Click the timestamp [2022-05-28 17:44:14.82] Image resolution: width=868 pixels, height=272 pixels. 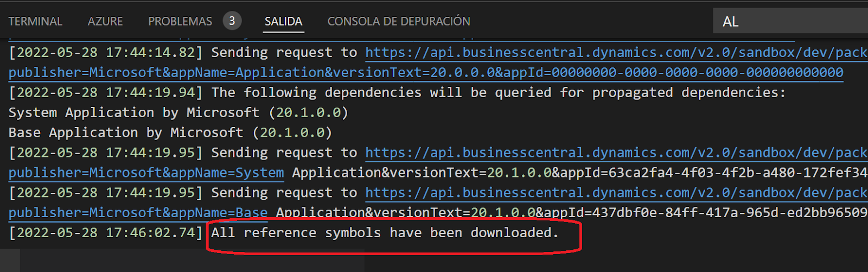tap(105, 53)
